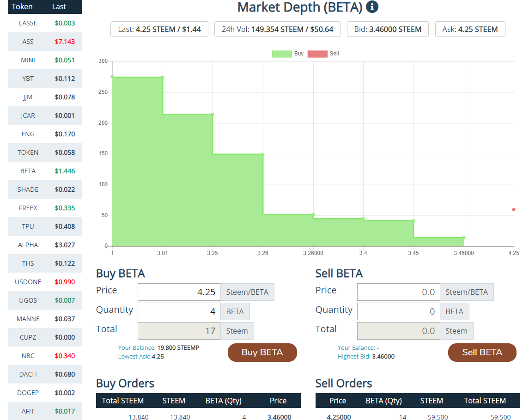Select the MANNE token row
The height and width of the screenshot is (420, 523).
point(45,319)
